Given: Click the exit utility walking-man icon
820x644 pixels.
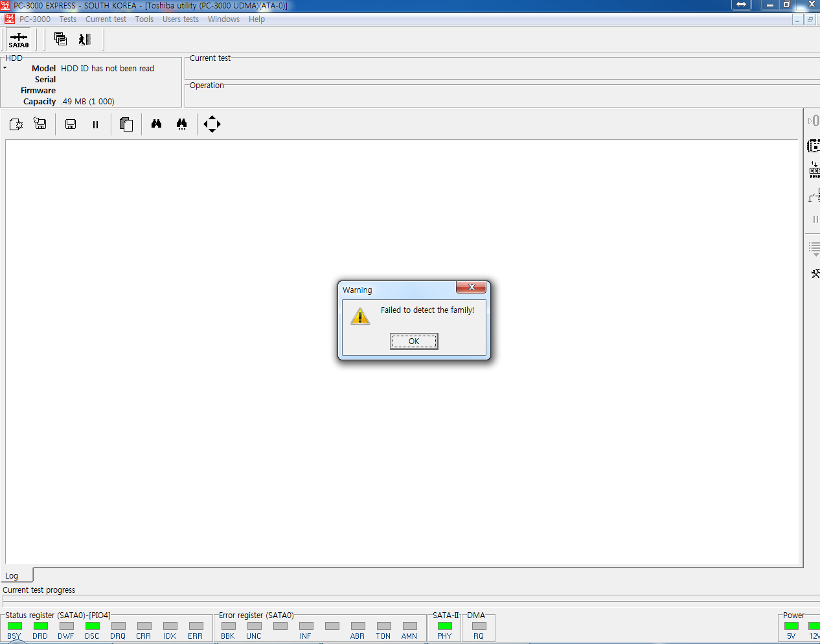Looking at the screenshot, I should 85,40.
